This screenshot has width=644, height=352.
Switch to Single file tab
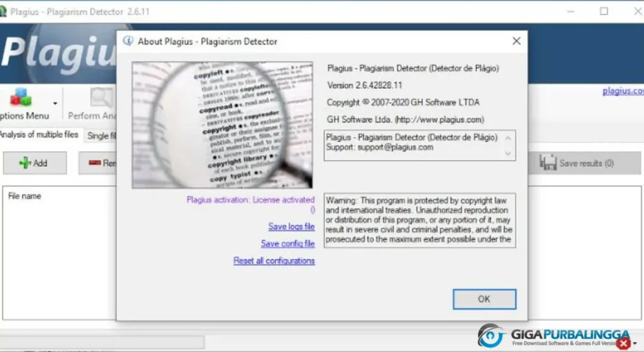click(x=101, y=136)
